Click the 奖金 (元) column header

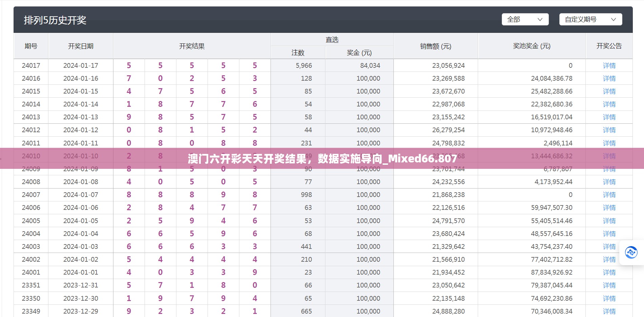[x=359, y=53]
